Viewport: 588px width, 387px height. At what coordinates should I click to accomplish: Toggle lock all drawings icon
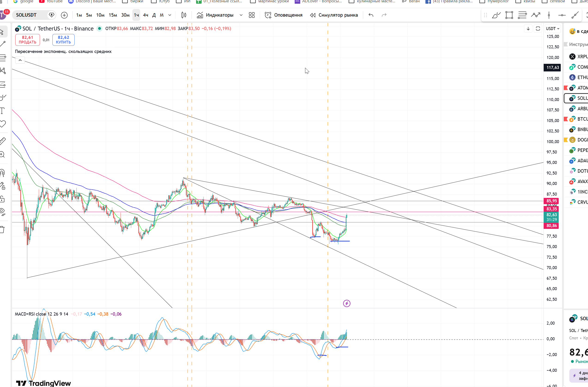pyautogui.click(x=2, y=199)
